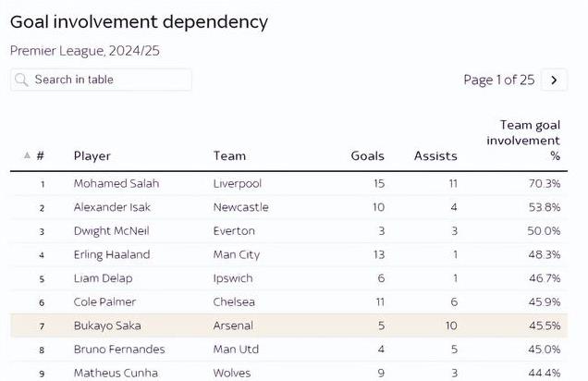Select Cole Palmer's row

[288, 301]
